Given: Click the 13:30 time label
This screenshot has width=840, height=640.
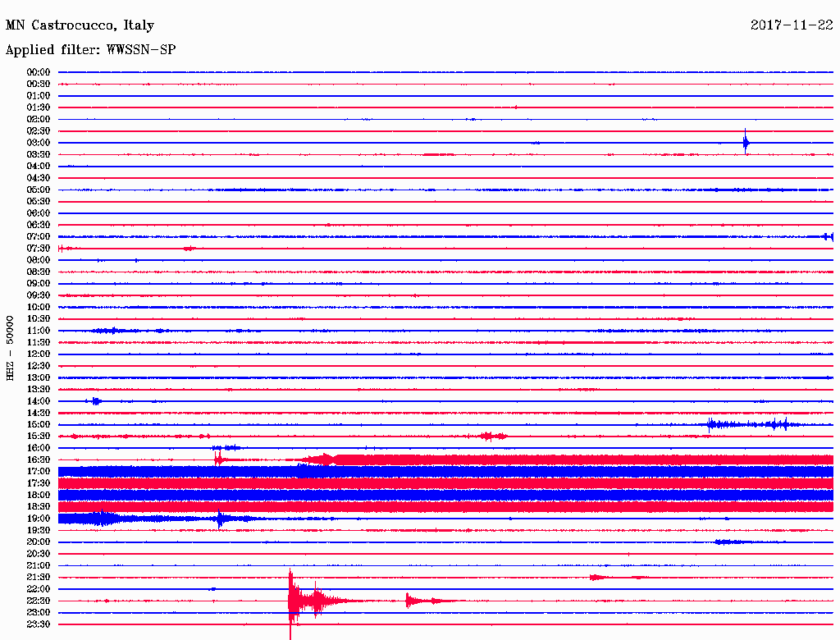Looking at the screenshot, I should click(x=39, y=389).
